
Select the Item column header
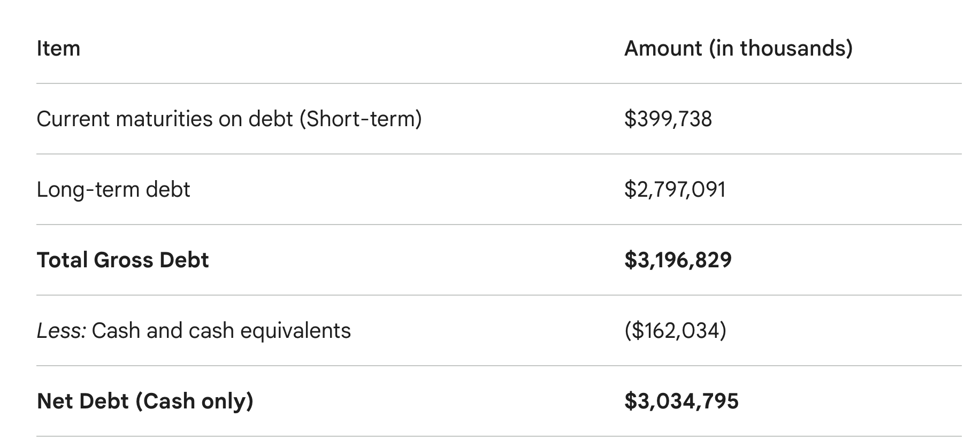(58, 49)
